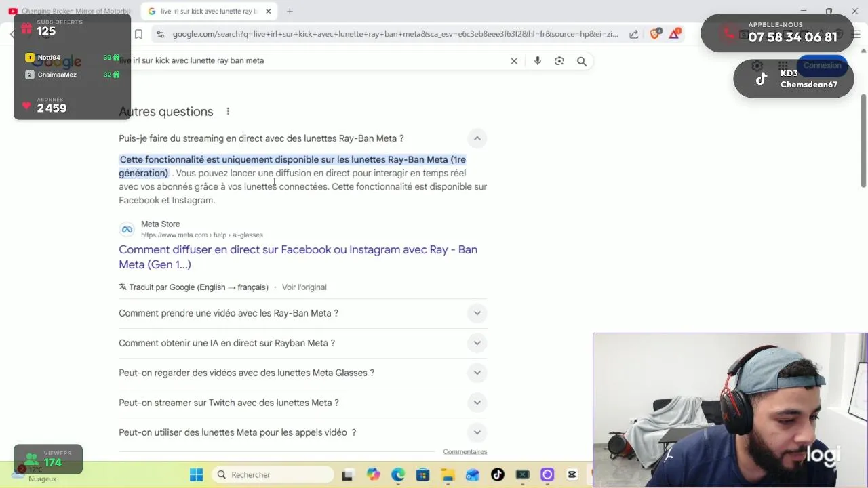Click the Autres questions heading
The image size is (868, 488).
coord(166,111)
